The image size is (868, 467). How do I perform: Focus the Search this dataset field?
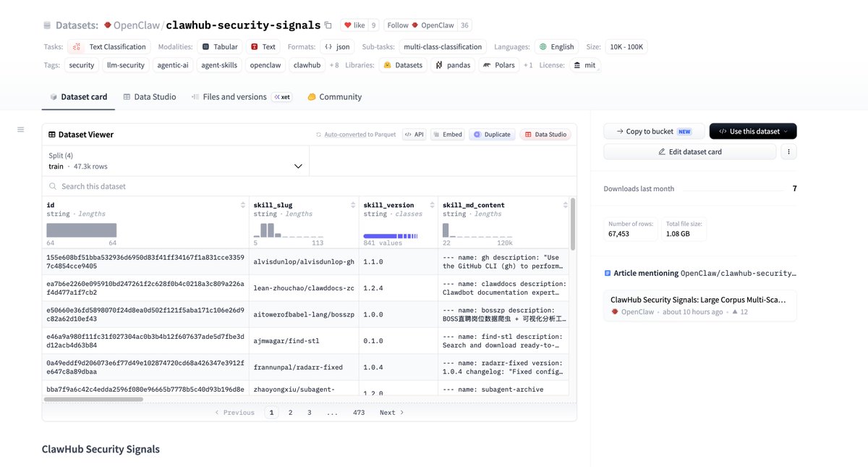(309, 186)
